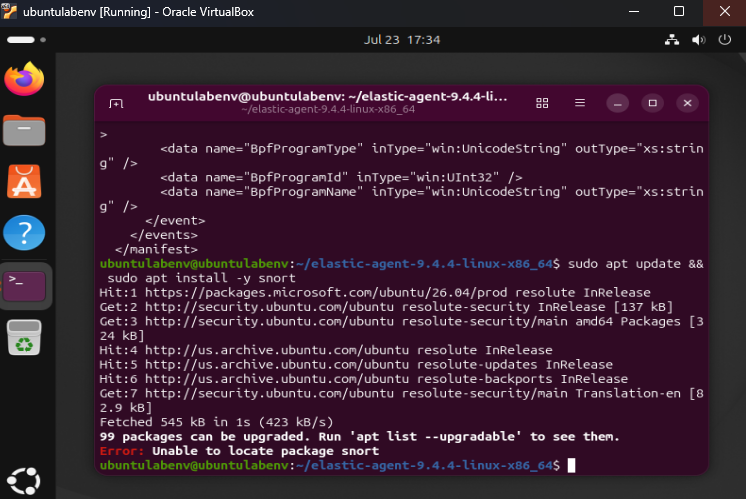Open the Files manager dock icon
This screenshot has height=499, width=746.
(x=24, y=130)
